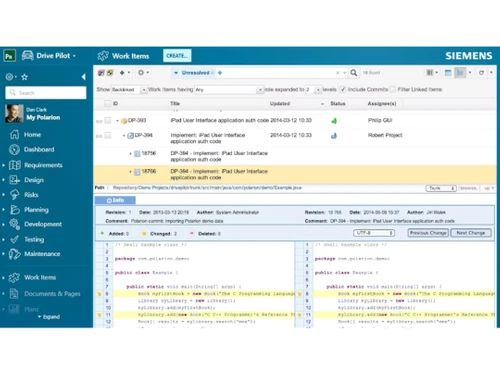The image size is (500, 375).
Task: Tick the DP-394 row checkbox
Action: tap(108, 135)
